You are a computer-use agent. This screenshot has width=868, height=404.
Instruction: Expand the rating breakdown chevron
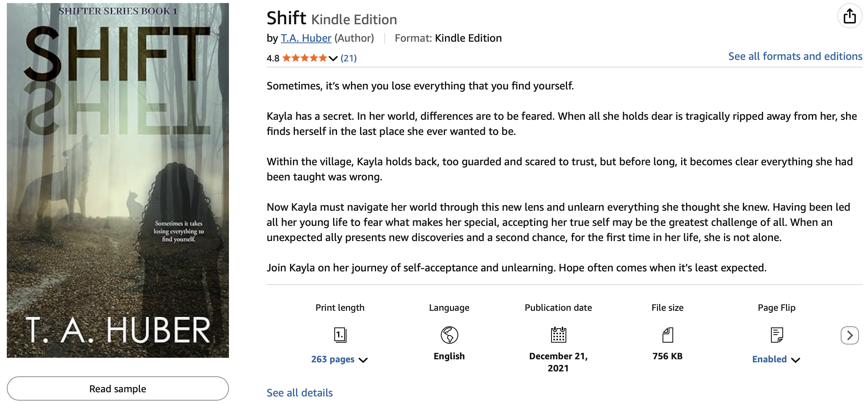tap(333, 58)
